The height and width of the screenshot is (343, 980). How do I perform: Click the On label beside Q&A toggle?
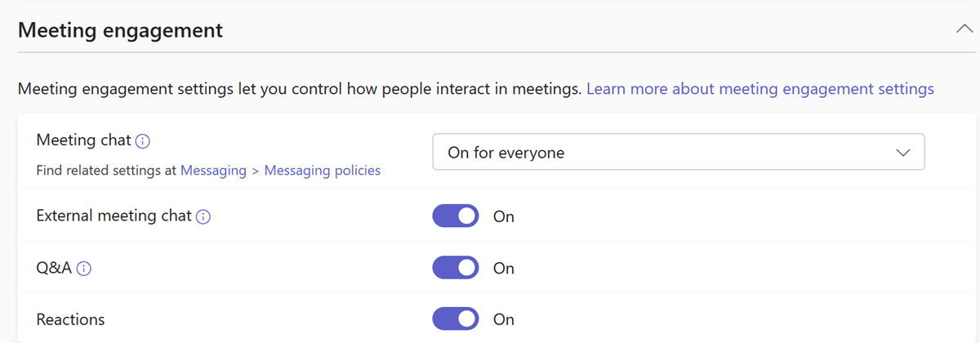click(x=504, y=268)
